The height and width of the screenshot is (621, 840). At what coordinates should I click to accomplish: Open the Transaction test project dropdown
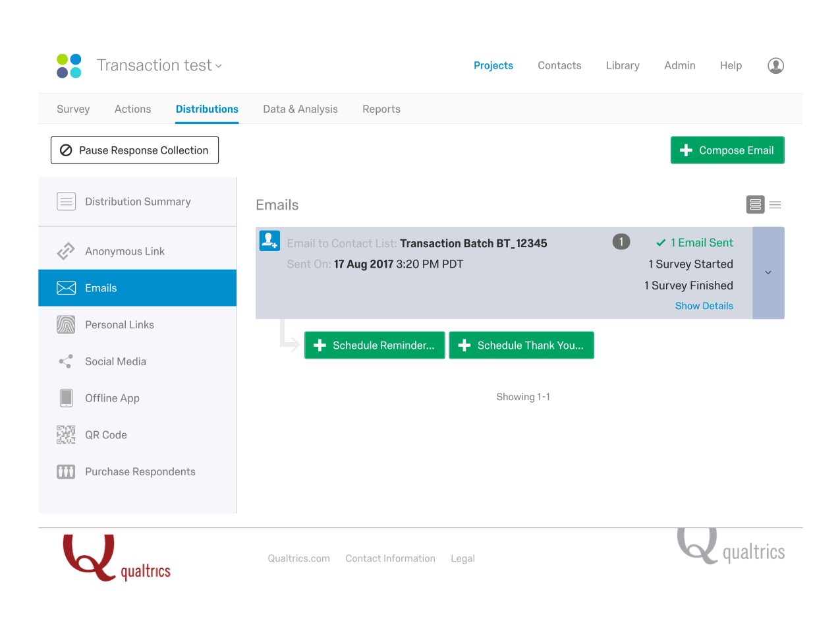click(159, 65)
